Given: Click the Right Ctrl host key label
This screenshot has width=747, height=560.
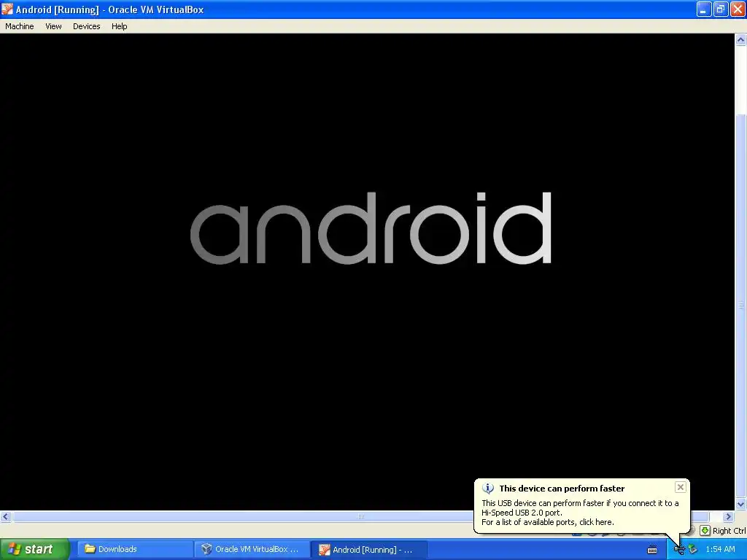Looking at the screenshot, I should coord(729,531).
